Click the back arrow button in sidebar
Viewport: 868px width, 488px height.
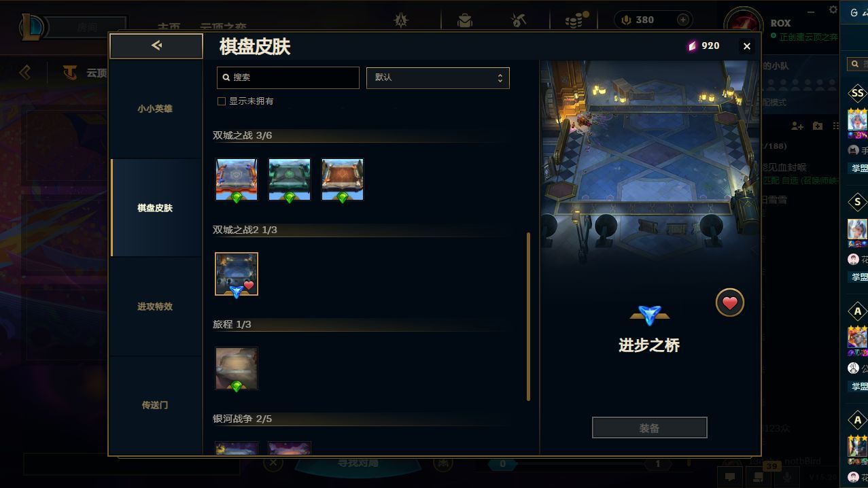tap(156, 46)
